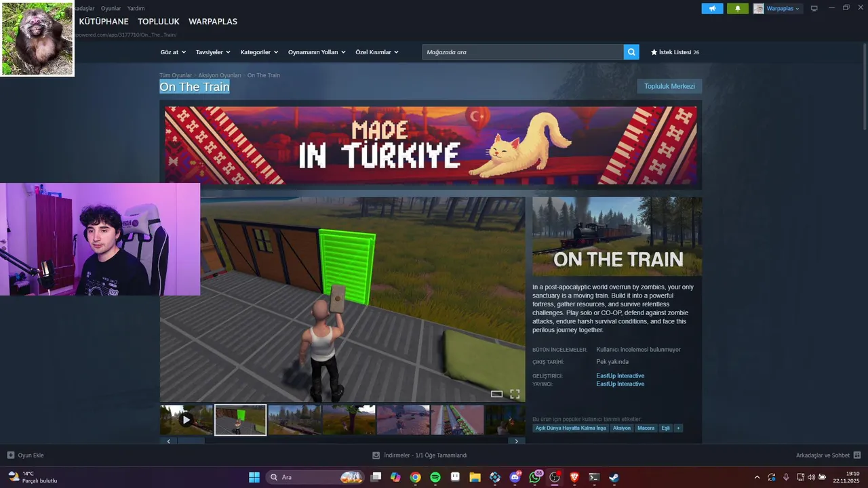The height and width of the screenshot is (488, 868).
Task: Click theater mode icon on screenshot viewer
Action: 496,394
